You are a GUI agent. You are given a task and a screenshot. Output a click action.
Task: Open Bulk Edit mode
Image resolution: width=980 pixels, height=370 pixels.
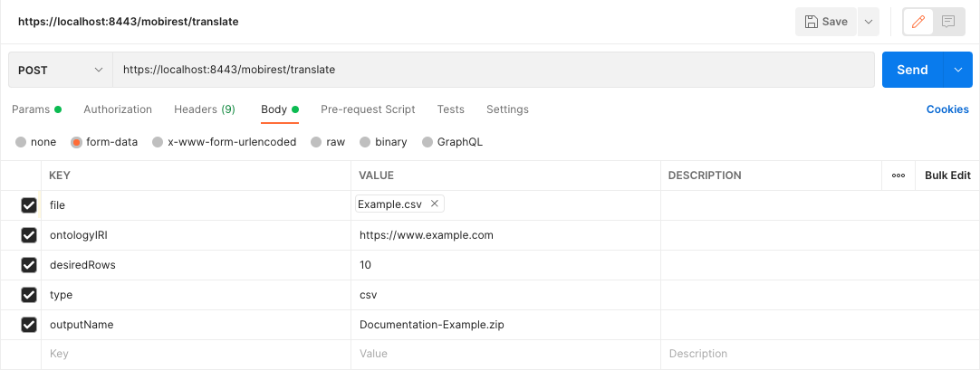click(x=947, y=176)
